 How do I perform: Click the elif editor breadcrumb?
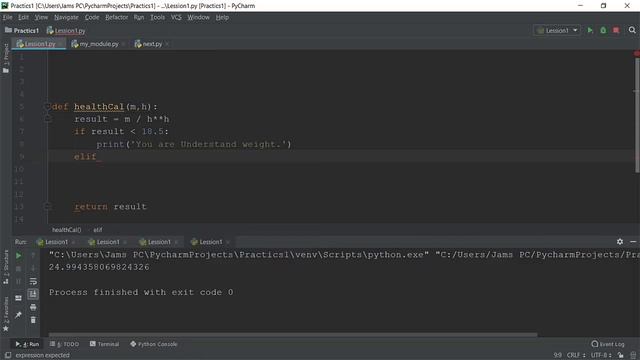98,230
